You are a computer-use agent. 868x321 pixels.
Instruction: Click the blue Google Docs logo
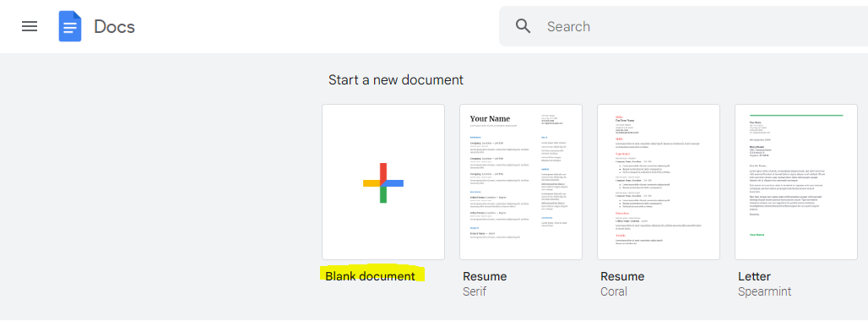tap(70, 26)
